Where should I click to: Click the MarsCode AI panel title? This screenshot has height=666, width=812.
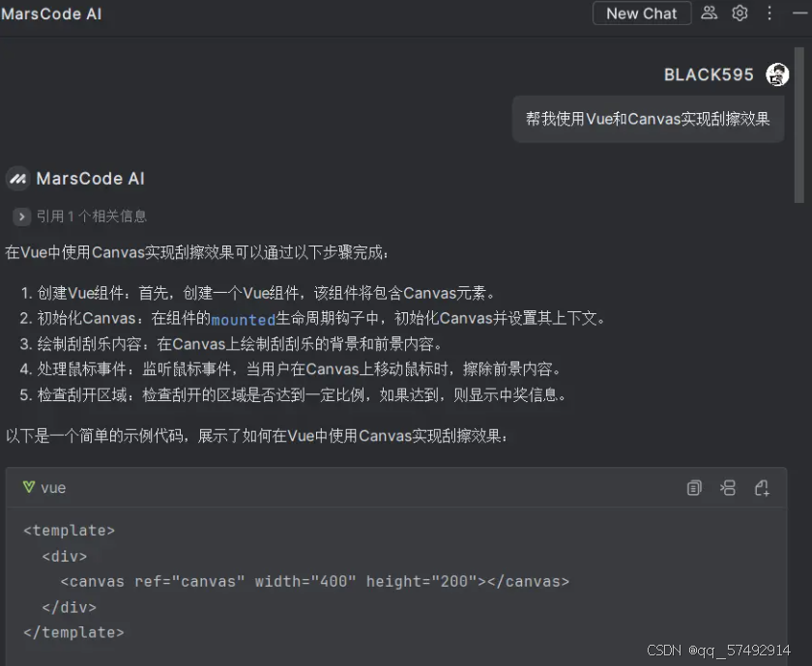51,14
